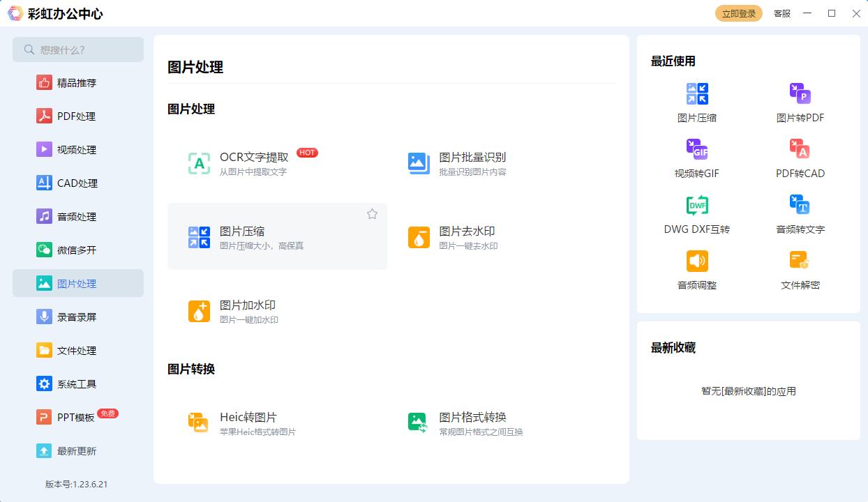Switch to the PDF处理 section

coord(77,116)
